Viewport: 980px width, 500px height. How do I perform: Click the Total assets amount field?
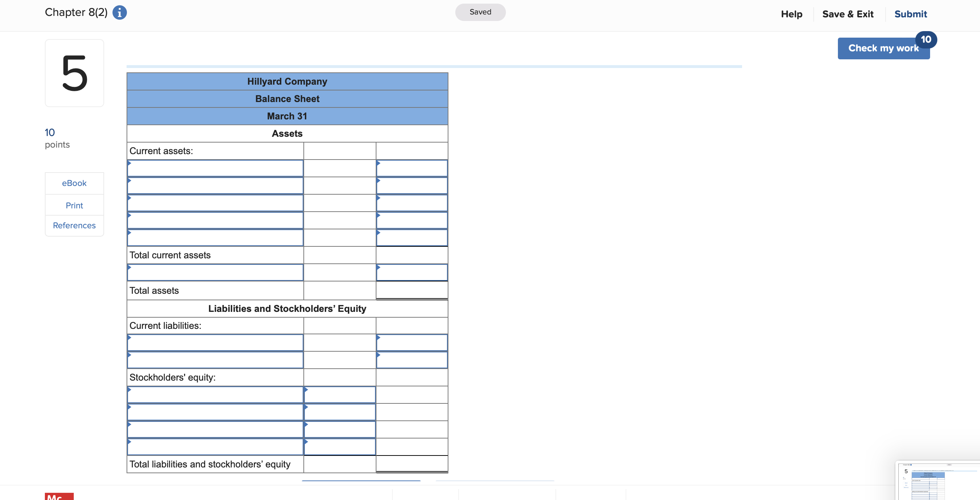point(412,290)
